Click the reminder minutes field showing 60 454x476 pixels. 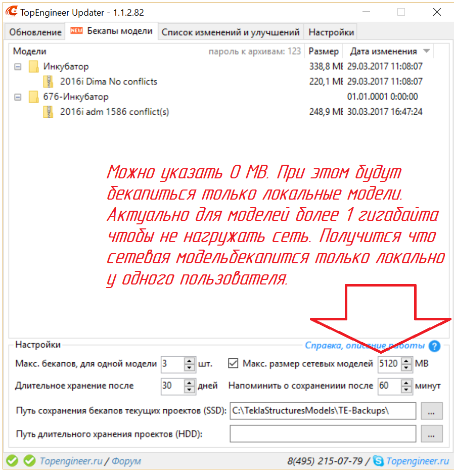pyautogui.click(x=390, y=386)
